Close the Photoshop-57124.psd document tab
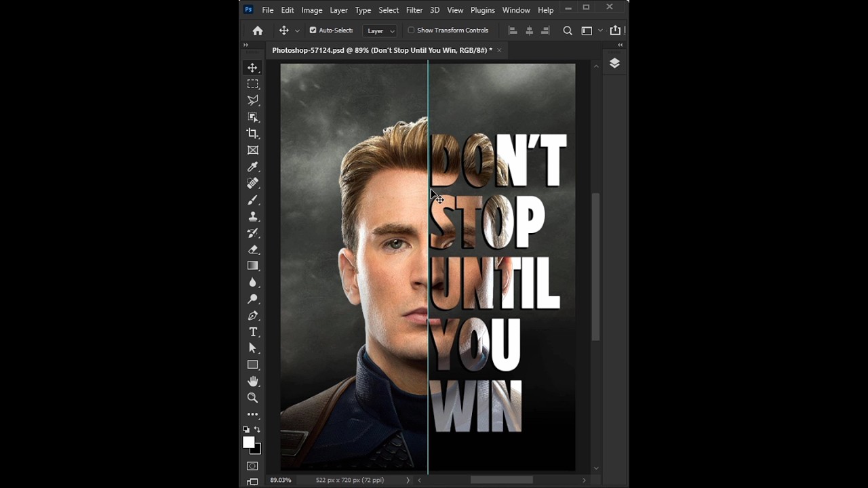868x488 pixels. point(499,50)
